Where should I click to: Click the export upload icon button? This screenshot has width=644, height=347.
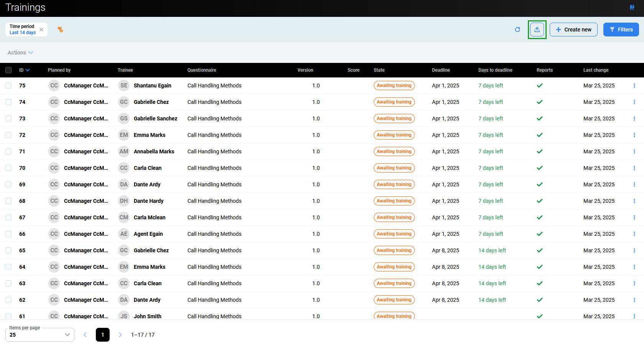pos(537,30)
